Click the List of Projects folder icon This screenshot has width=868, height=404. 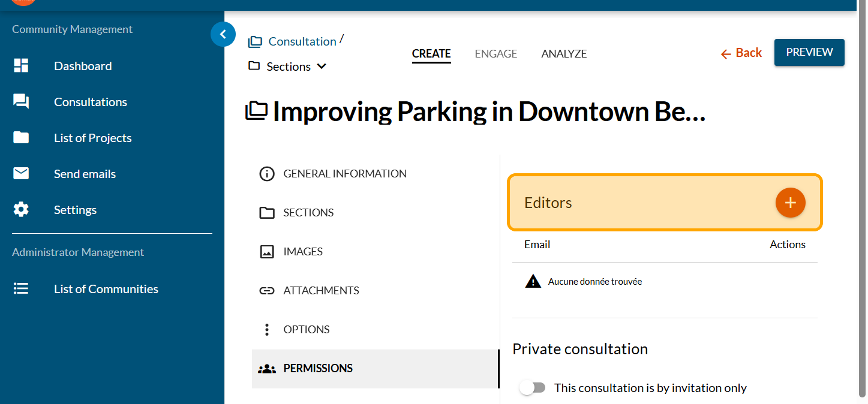(21, 138)
